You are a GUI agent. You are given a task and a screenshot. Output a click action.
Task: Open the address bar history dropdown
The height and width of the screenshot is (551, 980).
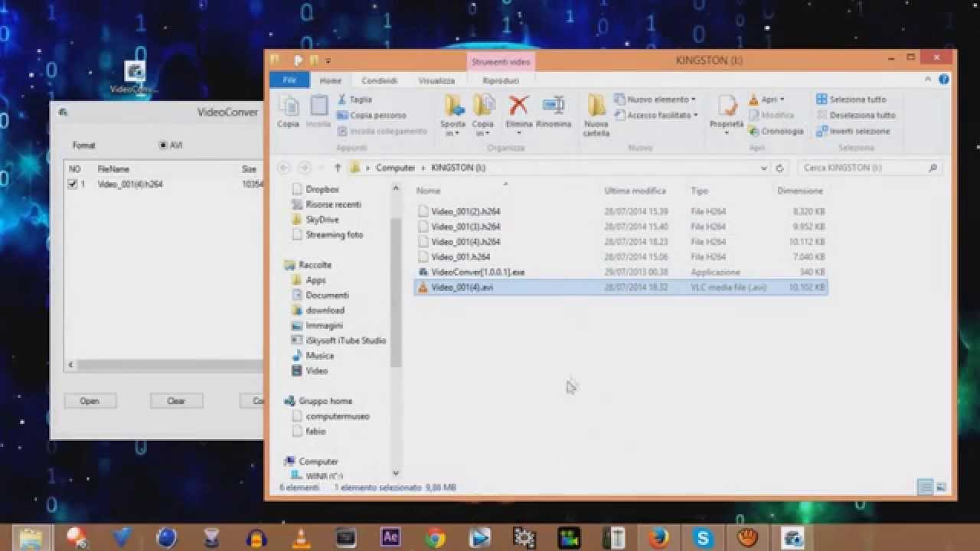(x=763, y=168)
